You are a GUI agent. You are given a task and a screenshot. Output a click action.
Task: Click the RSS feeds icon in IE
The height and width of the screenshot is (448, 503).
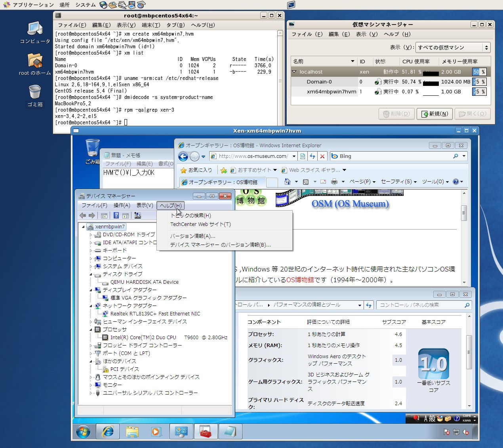pyautogui.click(x=306, y=182)
